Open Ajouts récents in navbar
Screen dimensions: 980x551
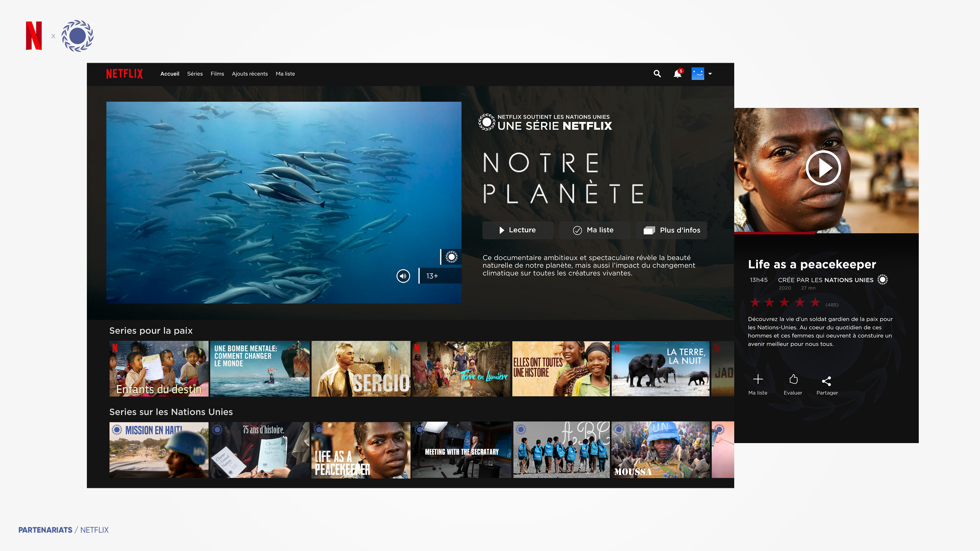[250, 74]
